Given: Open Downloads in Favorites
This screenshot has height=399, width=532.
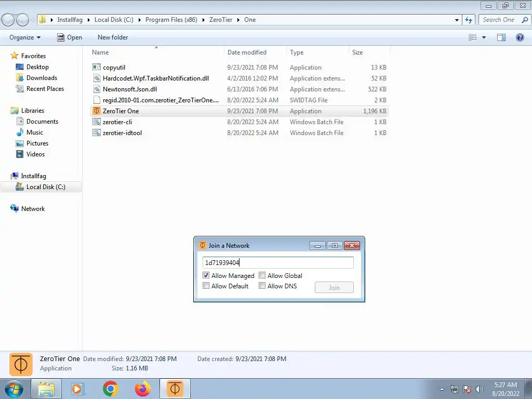Looking at the screenshot, I should [x=42, y=78].
